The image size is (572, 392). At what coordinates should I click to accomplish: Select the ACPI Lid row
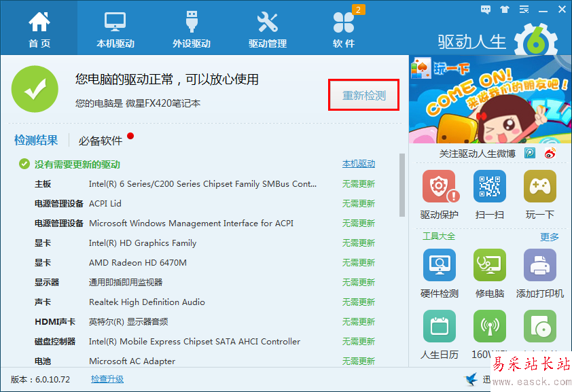pyautogui.click(x=204, y=204)
